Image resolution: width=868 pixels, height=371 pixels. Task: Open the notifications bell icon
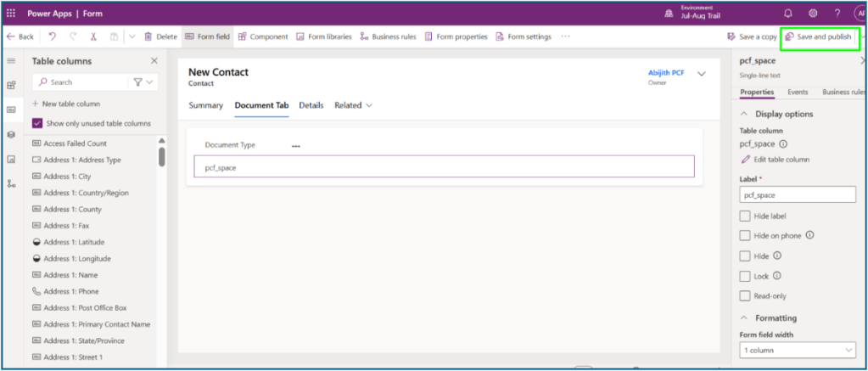point(787,14)
